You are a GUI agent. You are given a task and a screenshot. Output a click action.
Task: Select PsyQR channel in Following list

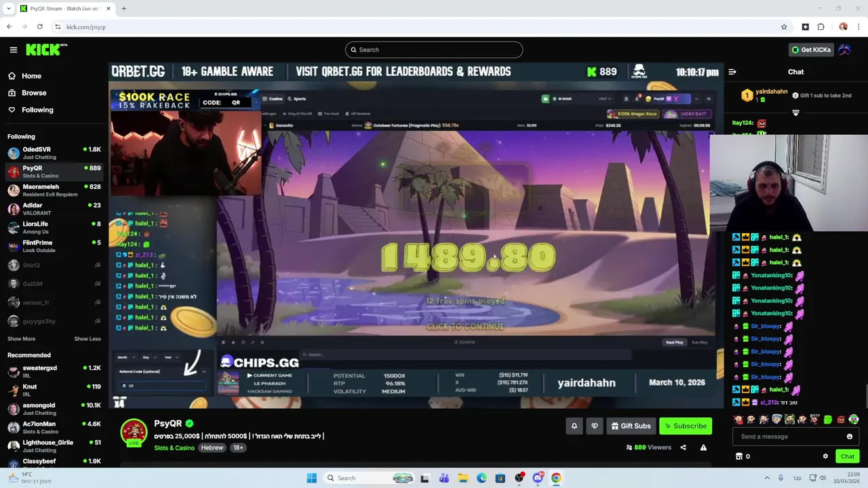[x=54, y=171]
